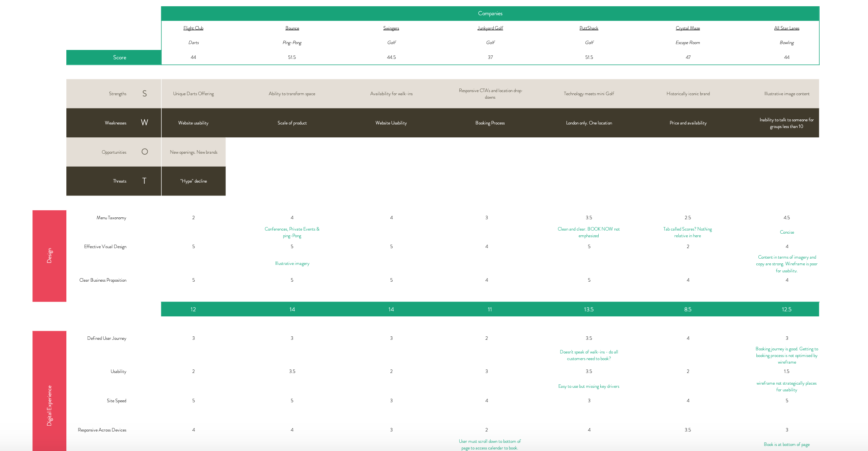
Task: Click the red Design section label
Action: (49, 256)
